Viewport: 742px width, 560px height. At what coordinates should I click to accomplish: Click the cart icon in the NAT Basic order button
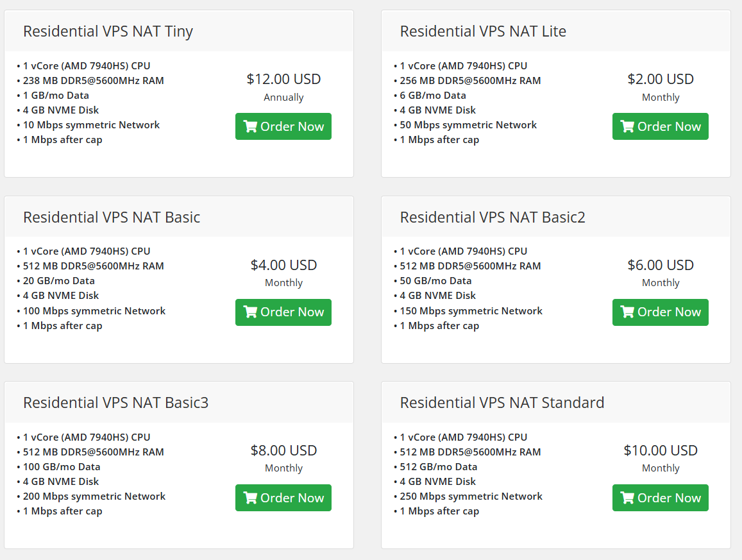(x=250, y=312)
